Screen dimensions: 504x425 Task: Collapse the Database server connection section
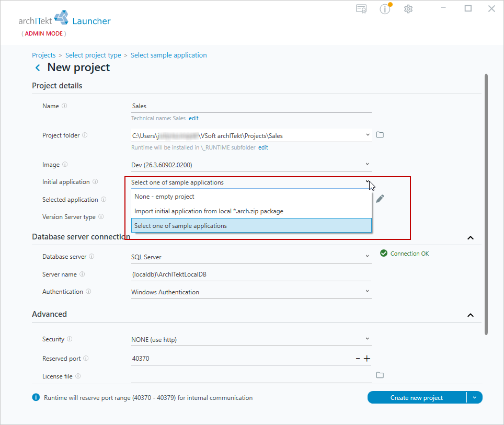[471, 238]
